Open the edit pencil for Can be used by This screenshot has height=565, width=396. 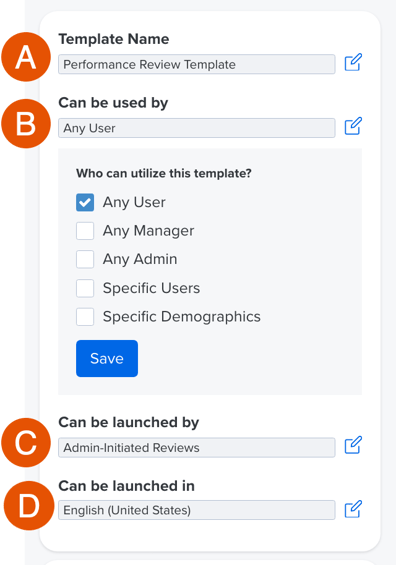[353, 126]
